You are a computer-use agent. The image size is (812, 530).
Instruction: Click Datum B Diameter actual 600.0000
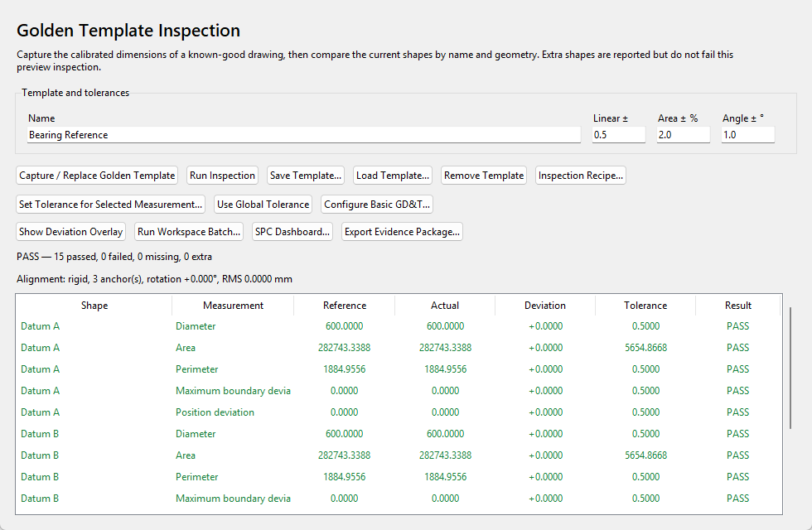coord(446,434)
